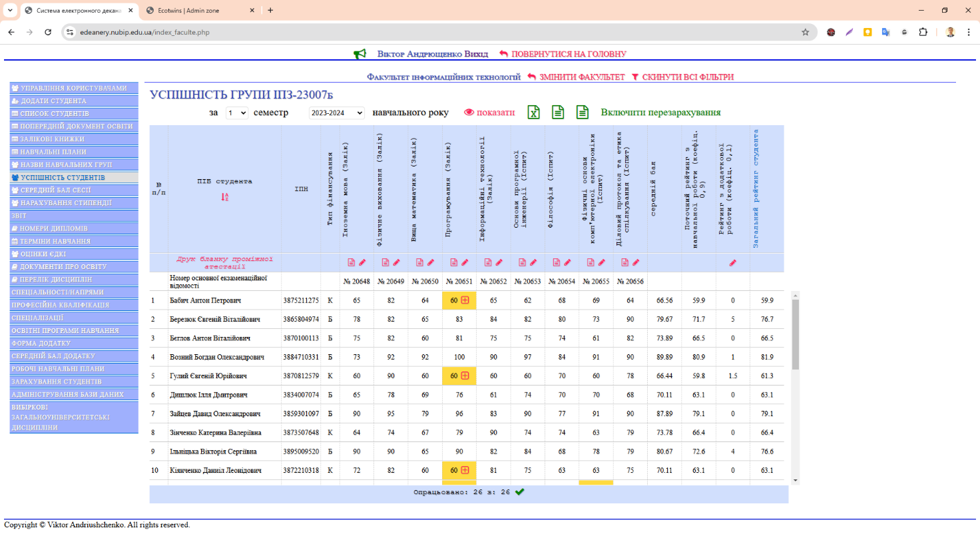Click red plus icon in Бабич Антон's row

pos(465,300)
